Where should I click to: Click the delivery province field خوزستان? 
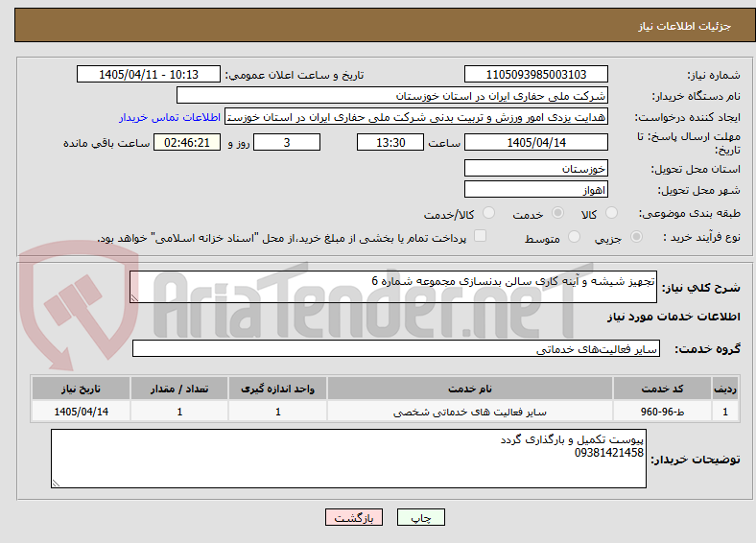point(536,168)
